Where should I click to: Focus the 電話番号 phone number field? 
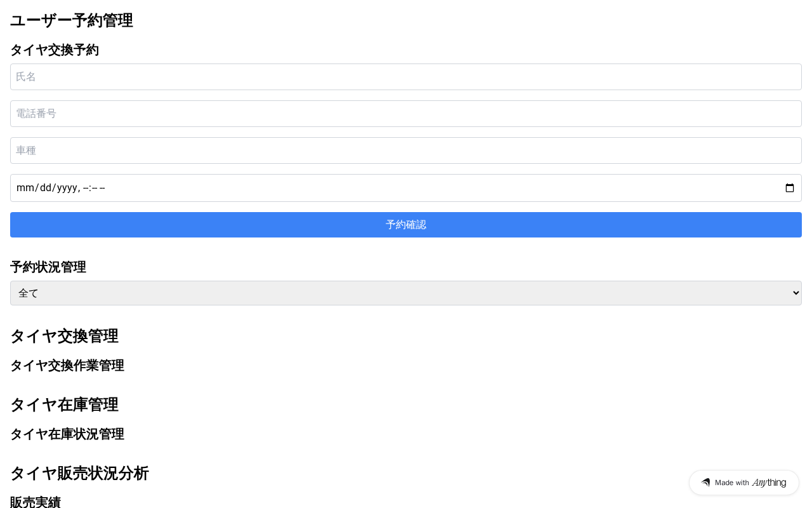tap(406, 114)
